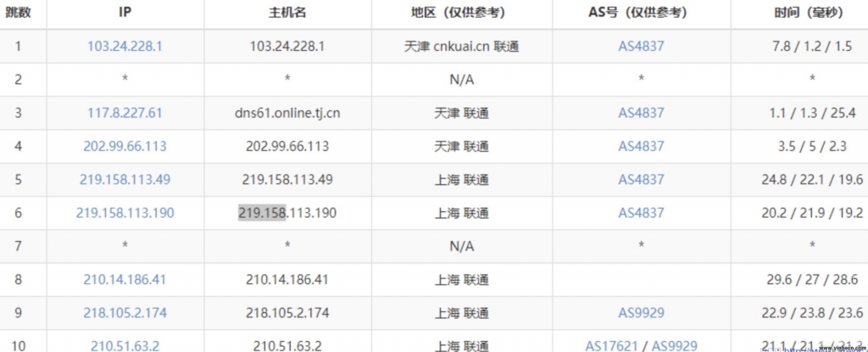Viewport: 868px width, 352px height.
Task: Click the AS号 column header
Action: point(641,13)
